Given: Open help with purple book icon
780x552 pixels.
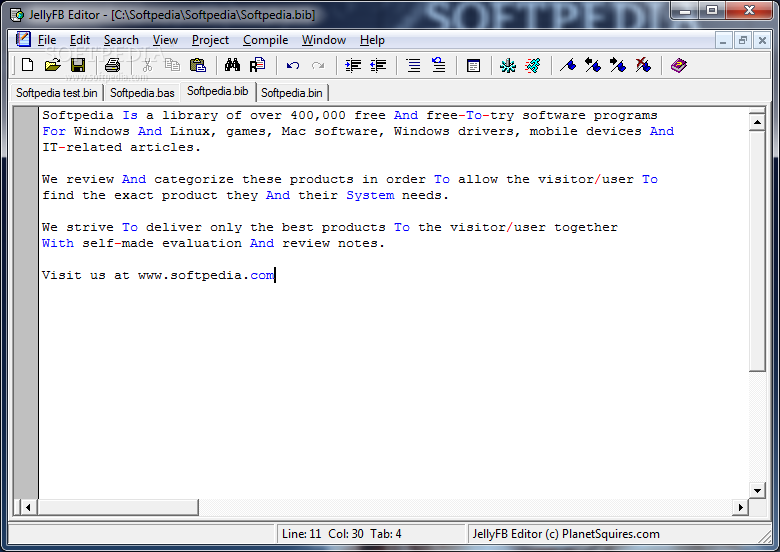Looking at the screenshot, I should pyautogui.click(x=679, y=65).
